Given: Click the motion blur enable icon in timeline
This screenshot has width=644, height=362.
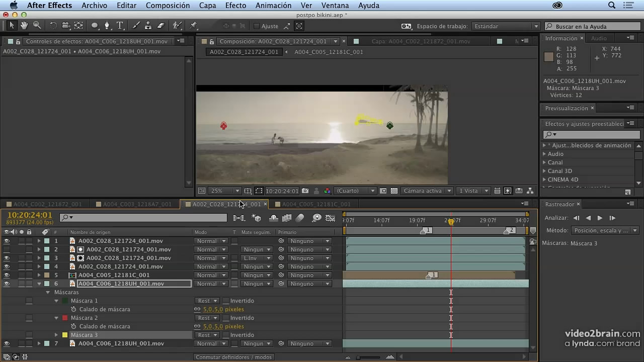Looking at the screenshot, I should 300,218.
